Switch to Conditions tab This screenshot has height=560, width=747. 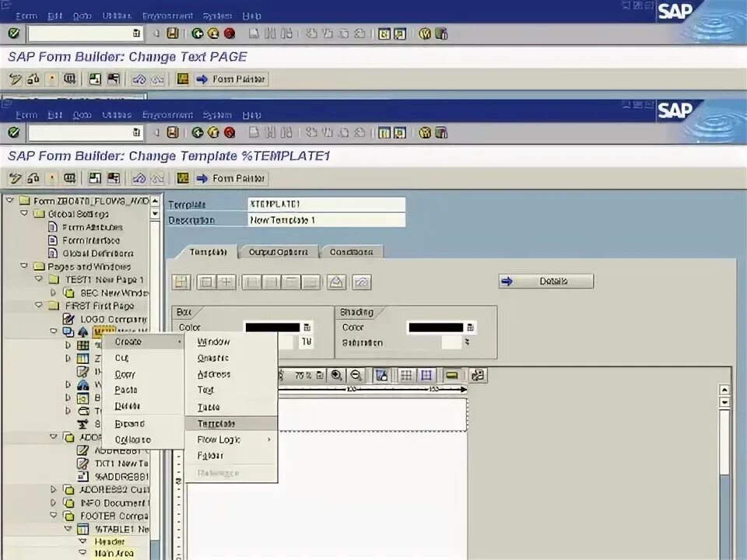point(351,252)
